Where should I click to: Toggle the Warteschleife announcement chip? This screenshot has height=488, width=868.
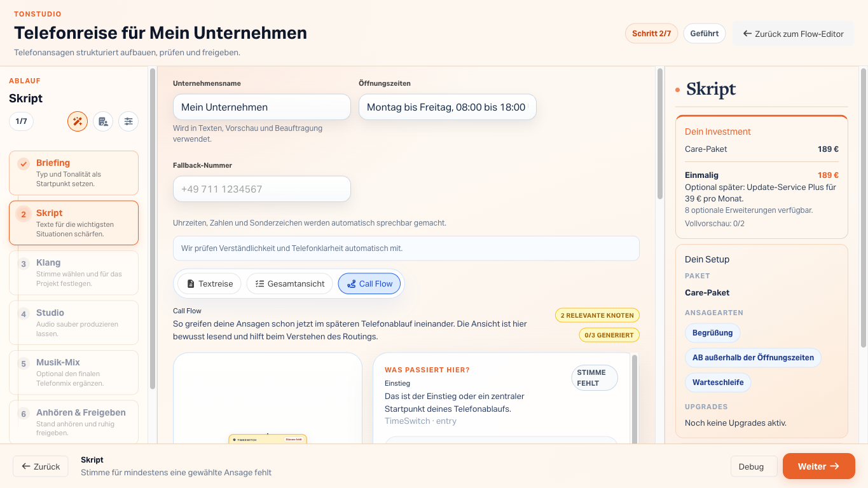(x=718, y=383)
